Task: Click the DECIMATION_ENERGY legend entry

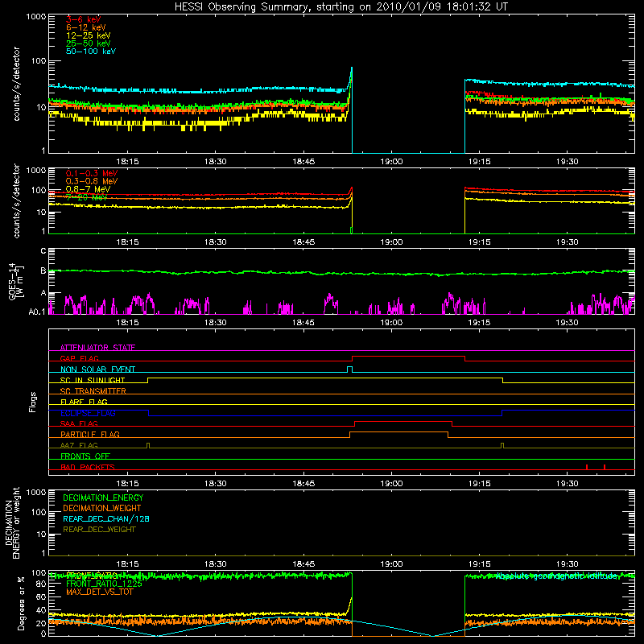Action: pyautogui.click(x=103, y=497)
